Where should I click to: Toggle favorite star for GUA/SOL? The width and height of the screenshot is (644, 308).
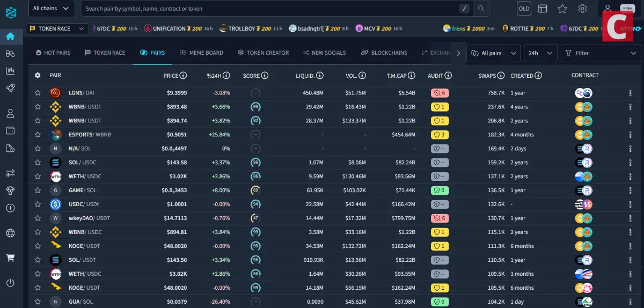point(38,302)
